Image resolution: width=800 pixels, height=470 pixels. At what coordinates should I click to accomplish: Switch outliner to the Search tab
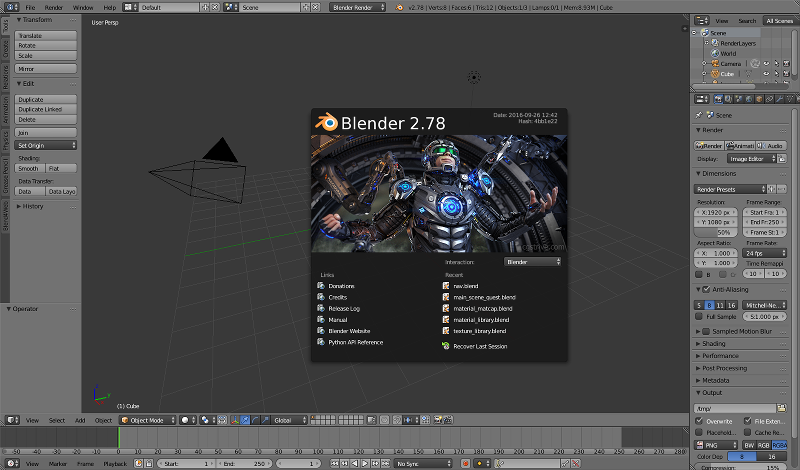(747, 20)
